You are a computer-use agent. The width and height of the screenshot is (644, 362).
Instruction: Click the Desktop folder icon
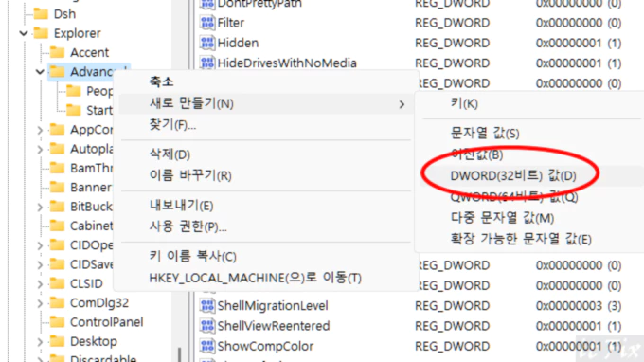[x=57, y=341]
